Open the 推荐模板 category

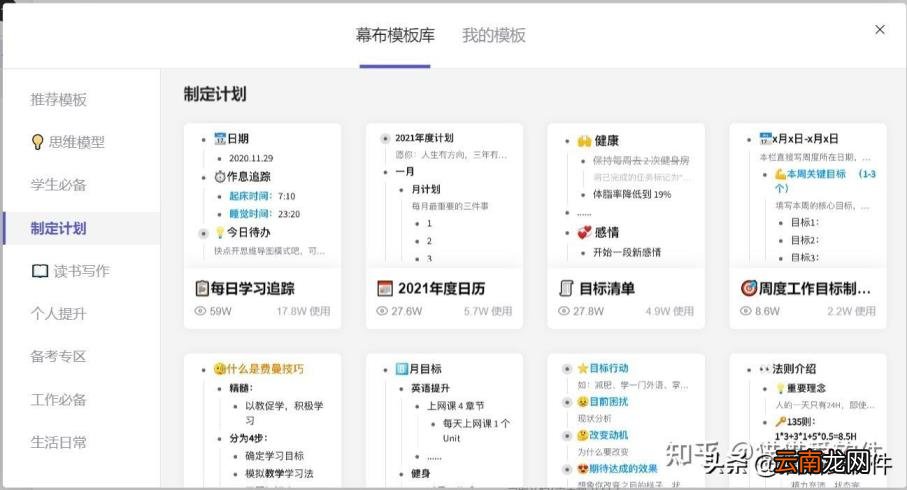tap(58, 100)
